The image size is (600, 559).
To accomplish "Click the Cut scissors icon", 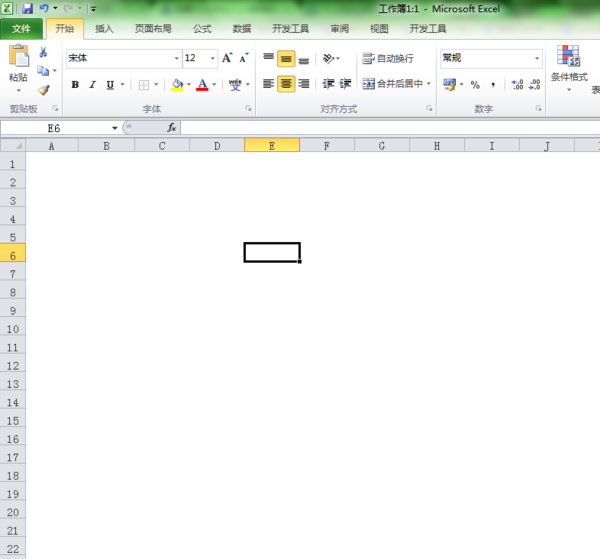I will pyautogui.click(x=43, y=52).
